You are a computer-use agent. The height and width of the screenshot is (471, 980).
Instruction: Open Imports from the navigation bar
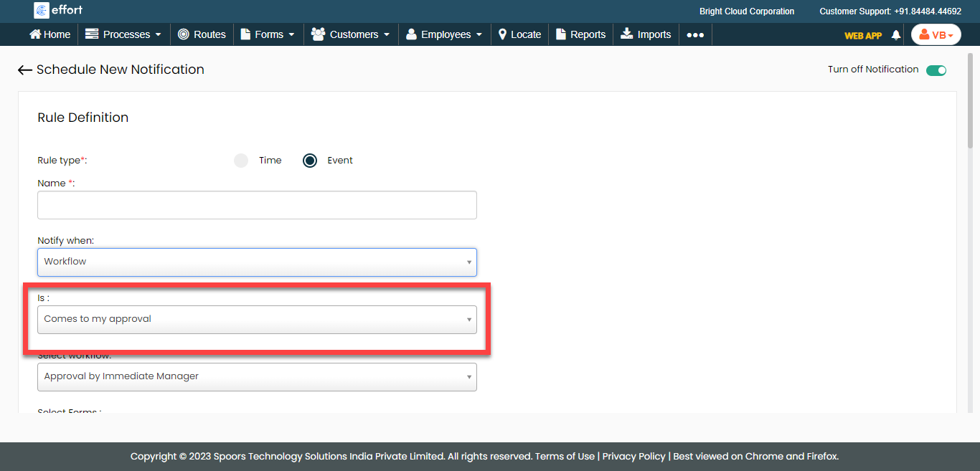646,34
